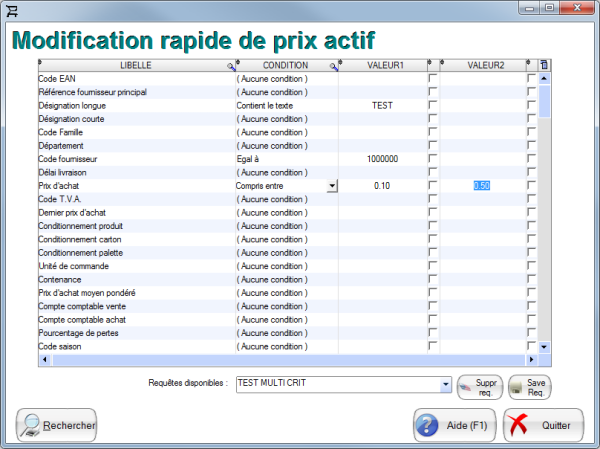This screenshot has width=600, height=449.
Task: Click highlighted VALEUR2 value 0.50
Action: coord(482,186)
